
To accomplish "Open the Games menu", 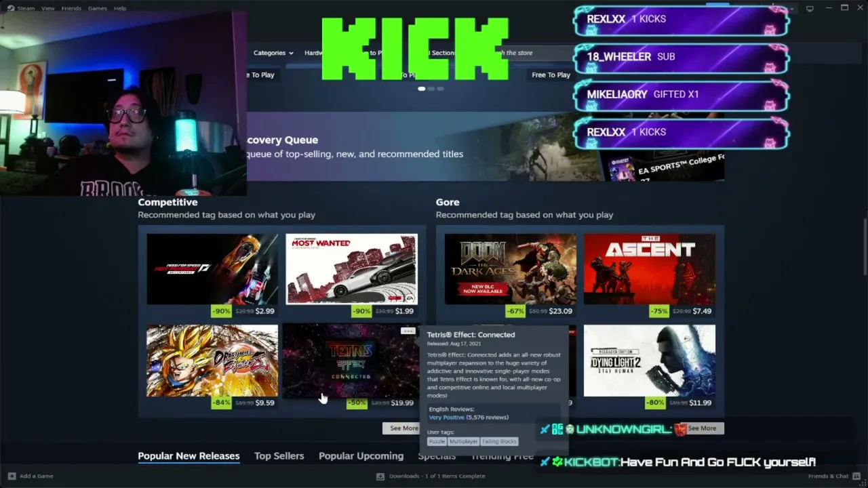I will [97, 8].
